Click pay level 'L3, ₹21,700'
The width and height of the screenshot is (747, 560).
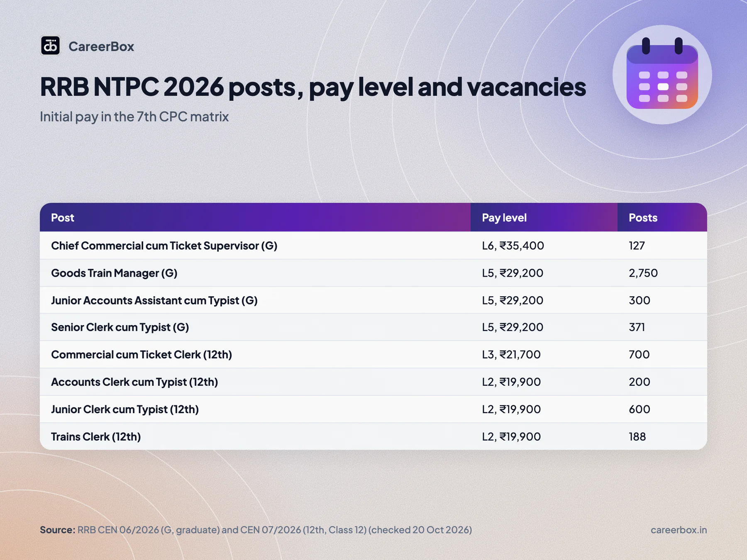coord(511,355)
